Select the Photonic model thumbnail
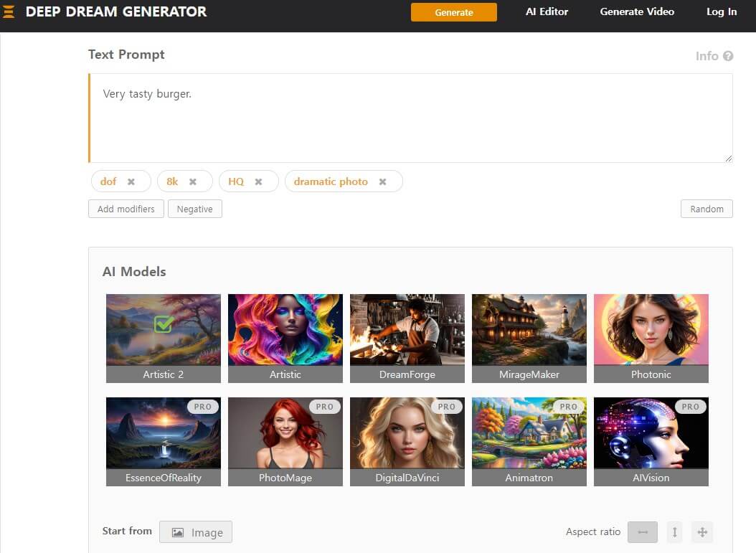This screenshot has width=756, height=553. pyautogui.click(x=651, y=338)
